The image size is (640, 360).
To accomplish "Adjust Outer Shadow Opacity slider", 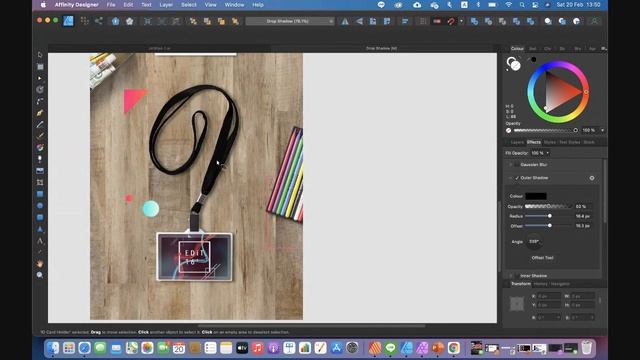I will pyautogui.click(x=548, y=207).
